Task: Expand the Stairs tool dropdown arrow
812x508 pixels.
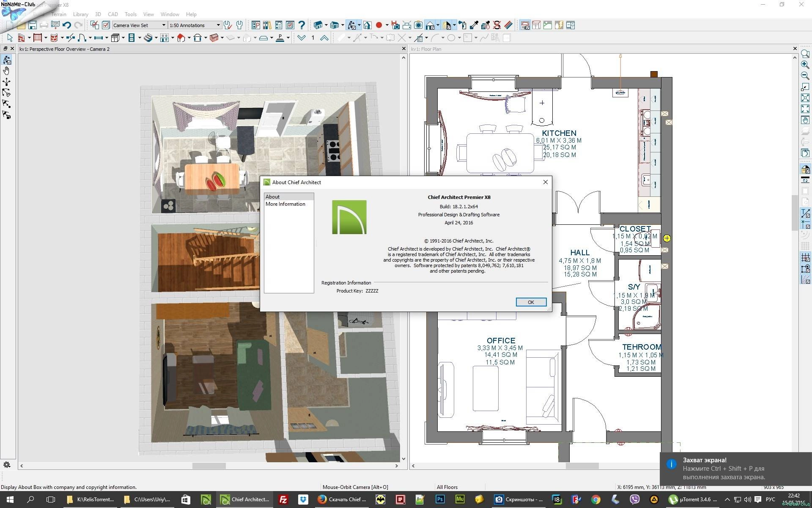Action: pos(156,38)
